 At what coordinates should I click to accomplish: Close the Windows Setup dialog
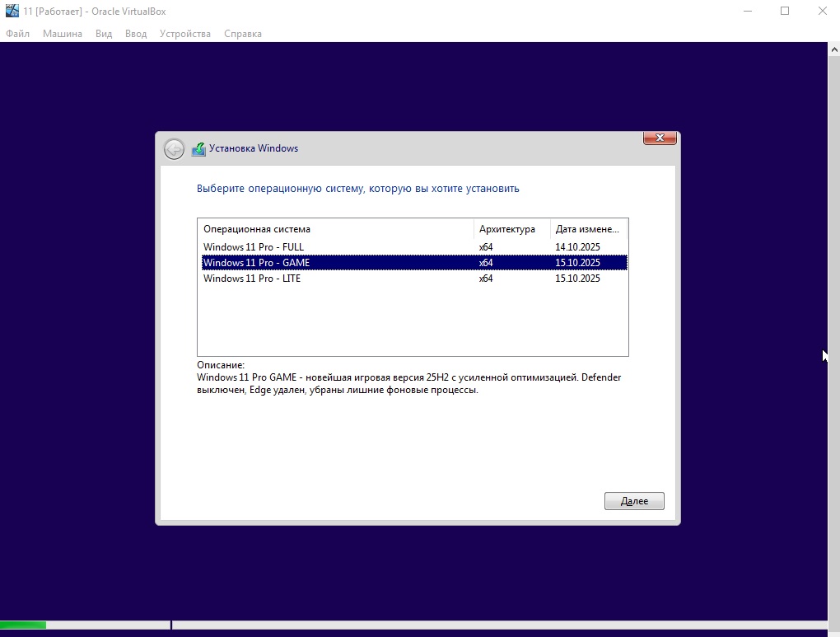point(660,138)
